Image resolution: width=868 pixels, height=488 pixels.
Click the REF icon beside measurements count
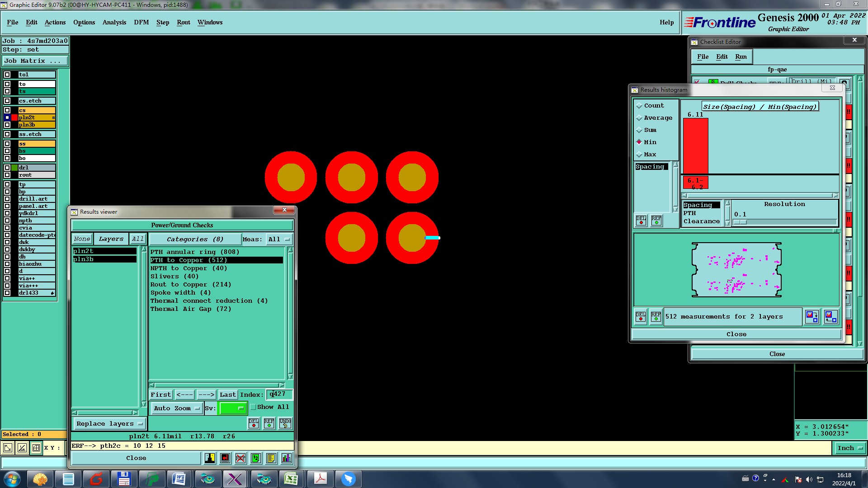[656, 317]
